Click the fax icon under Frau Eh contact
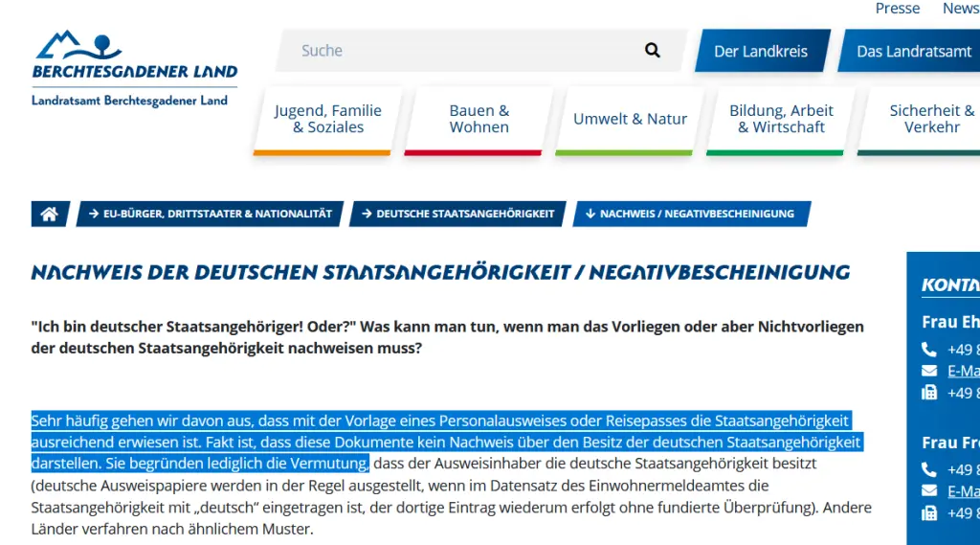This screenshot has width=980, height=545. [x=928, y=393]
